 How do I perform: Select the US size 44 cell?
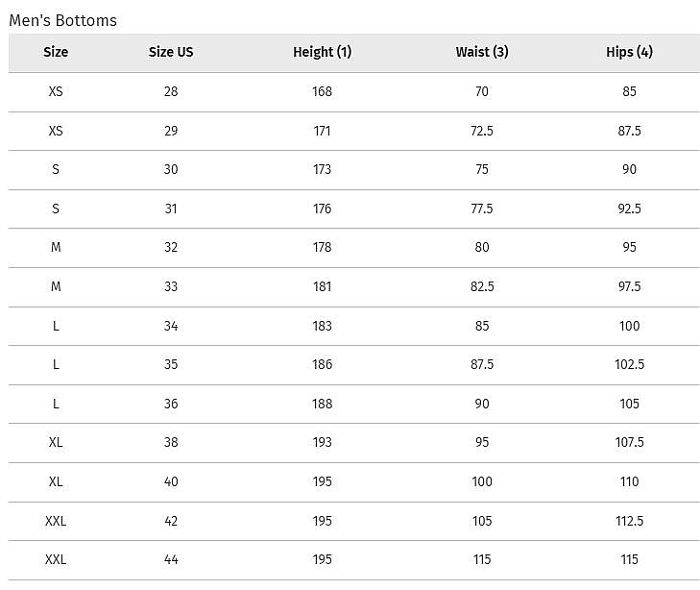tap(171, 559)
